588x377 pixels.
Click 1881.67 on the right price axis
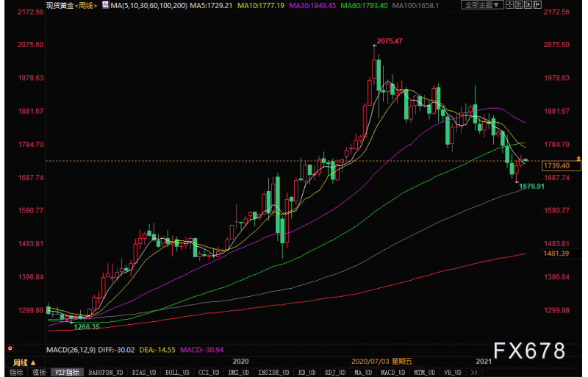[x=557, y=111]
